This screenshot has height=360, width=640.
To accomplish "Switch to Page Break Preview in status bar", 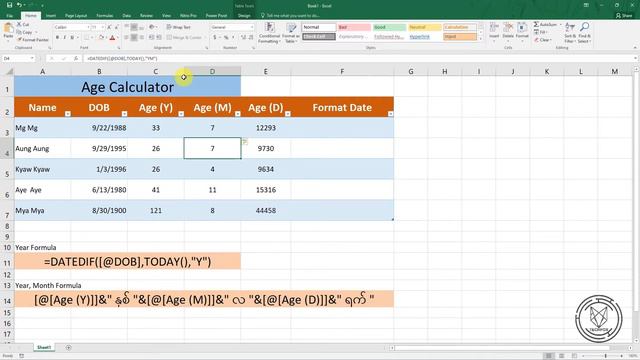I will coord(574,356).
